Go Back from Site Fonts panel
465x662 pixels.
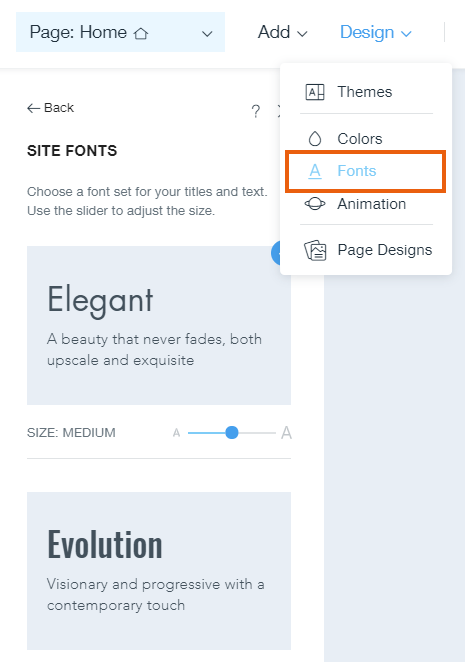pos(51,108)
